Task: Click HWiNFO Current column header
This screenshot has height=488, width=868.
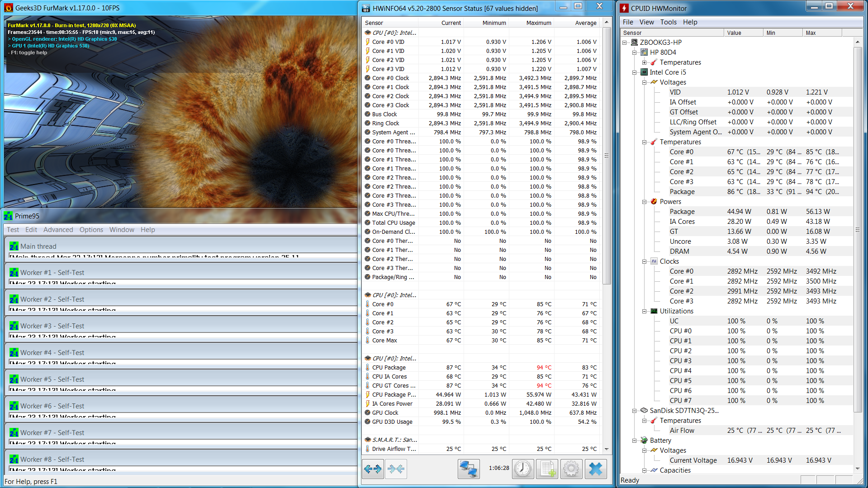Action: point(441,23)
